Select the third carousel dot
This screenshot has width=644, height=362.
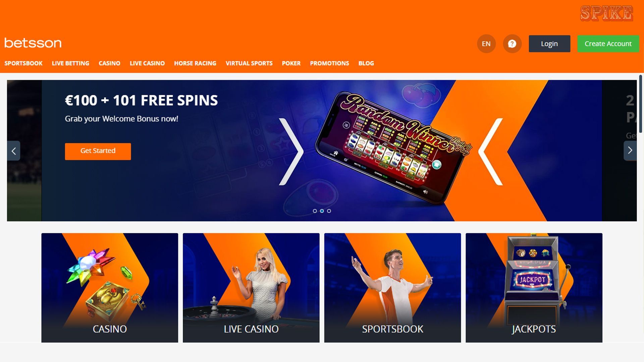(x=329, y=211)
